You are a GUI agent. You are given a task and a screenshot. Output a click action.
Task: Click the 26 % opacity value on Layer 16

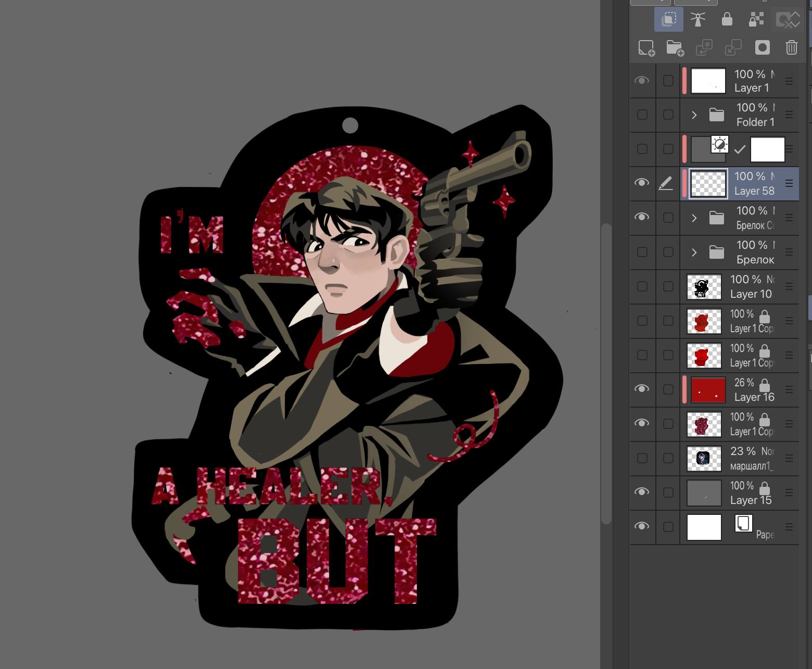[x=744, y=383]
